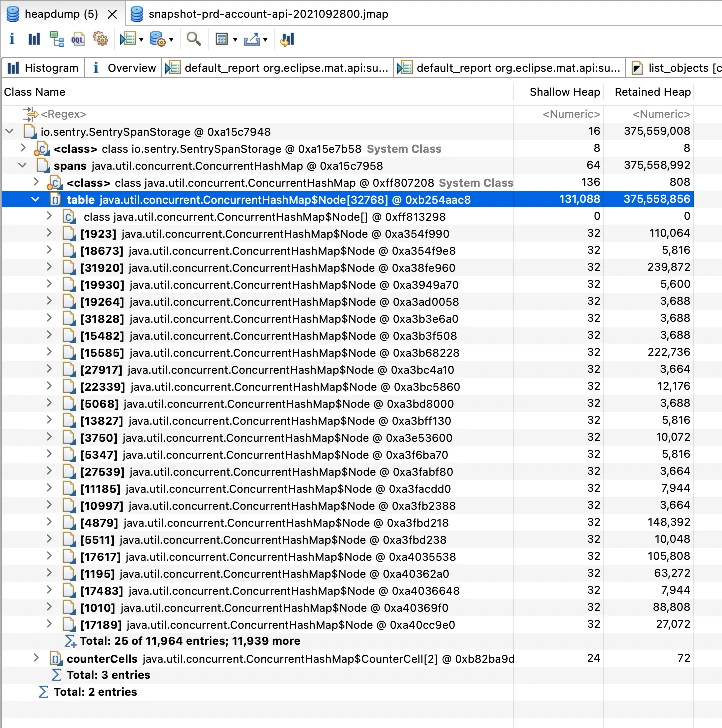Select the row for node [5068]
Image resolution: width=722 pixels, height=728 pixels.
tap(347, 404)
